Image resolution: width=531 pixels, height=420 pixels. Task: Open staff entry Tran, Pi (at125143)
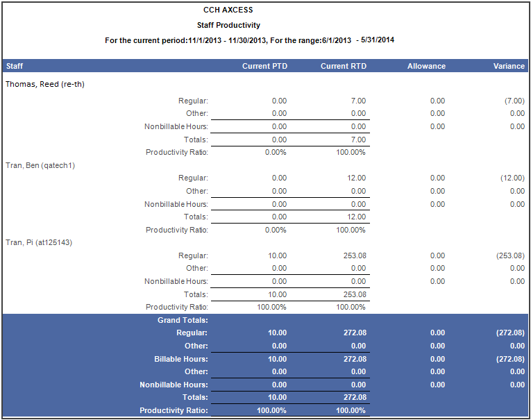[x=39, y=242]
